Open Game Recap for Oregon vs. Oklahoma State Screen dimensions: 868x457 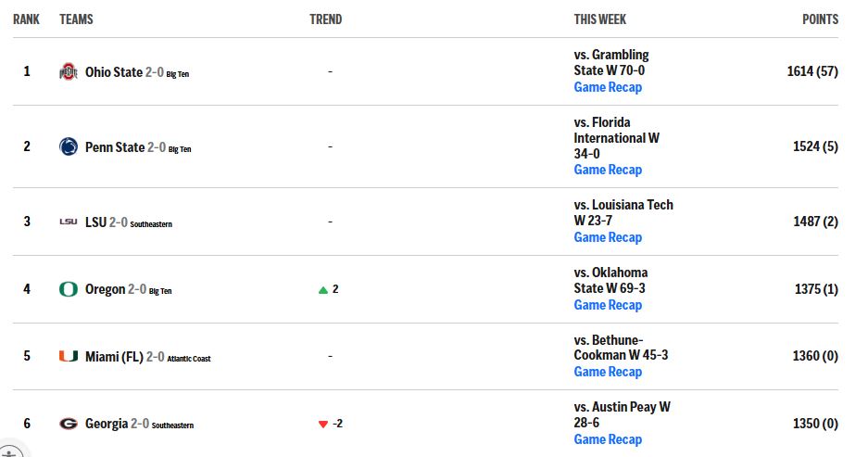[608, 305]
